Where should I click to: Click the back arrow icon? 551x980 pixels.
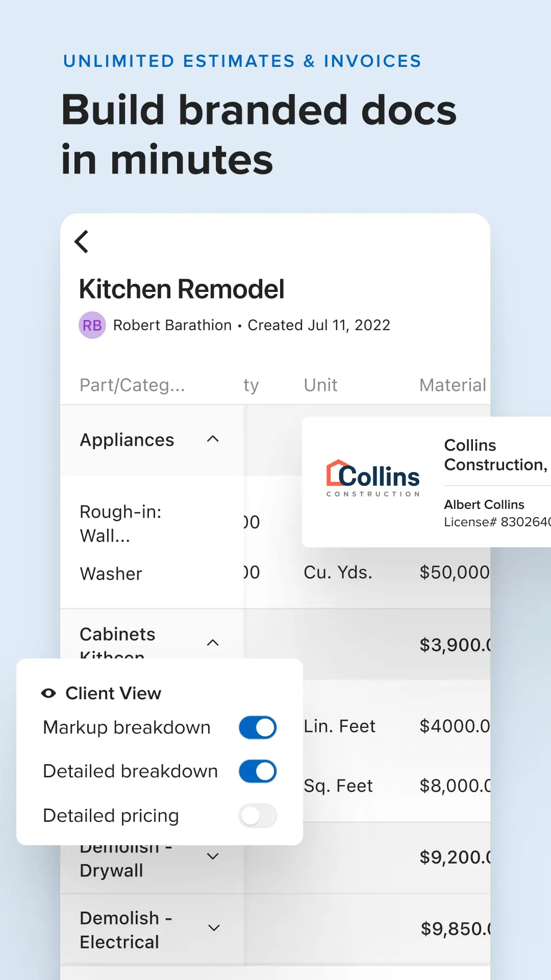[x=82, y=241]
